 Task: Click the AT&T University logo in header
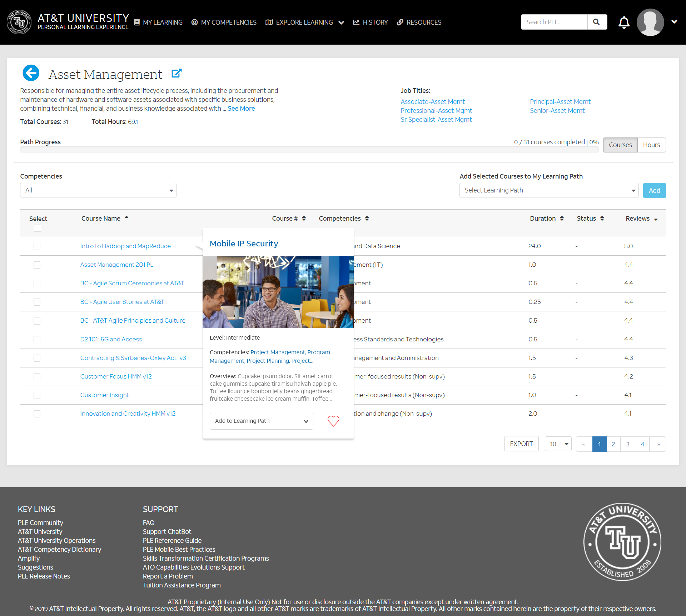click(19, 22)
